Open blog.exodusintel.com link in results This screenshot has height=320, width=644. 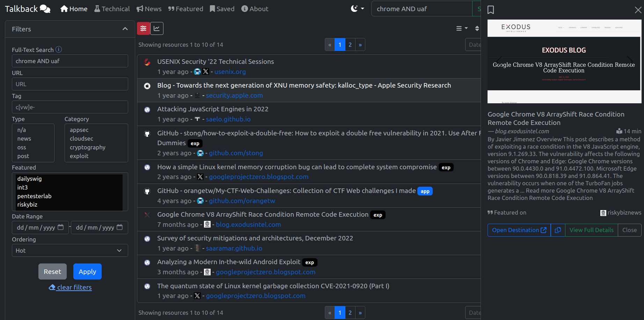[248, 224]
